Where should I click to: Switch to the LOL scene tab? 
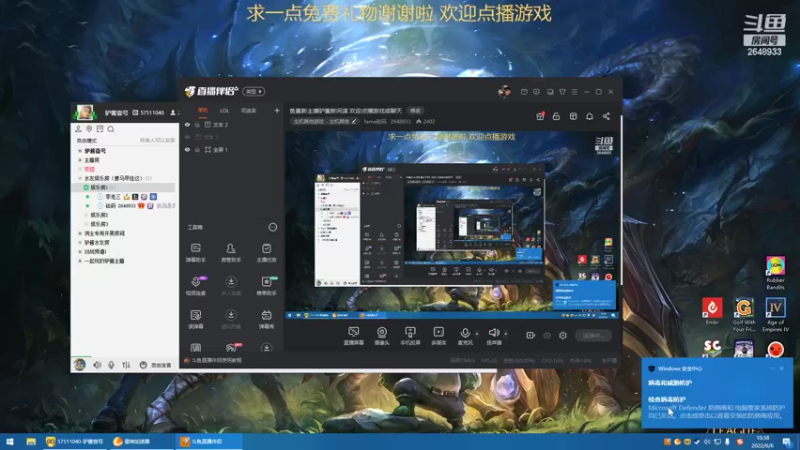click(x=224, y=110)
